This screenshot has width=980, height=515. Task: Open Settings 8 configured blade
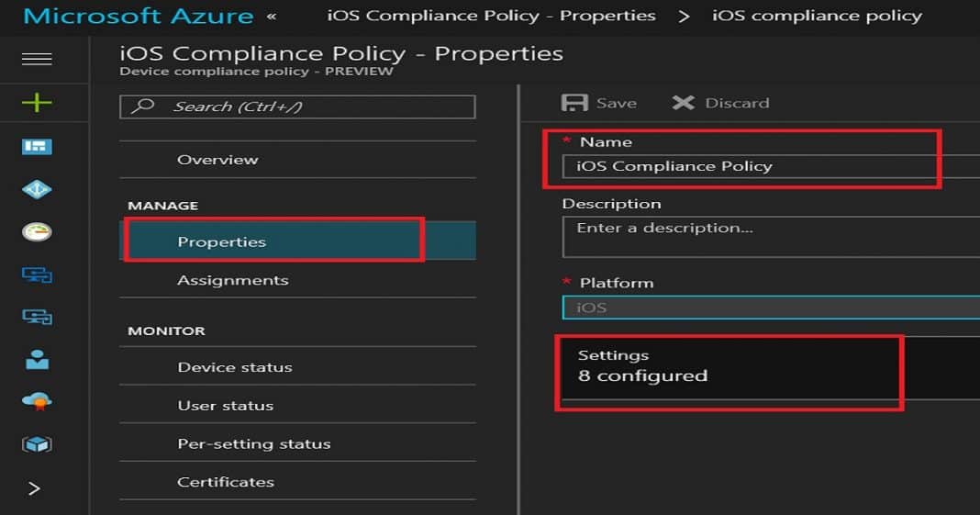(x=770, y=367)
